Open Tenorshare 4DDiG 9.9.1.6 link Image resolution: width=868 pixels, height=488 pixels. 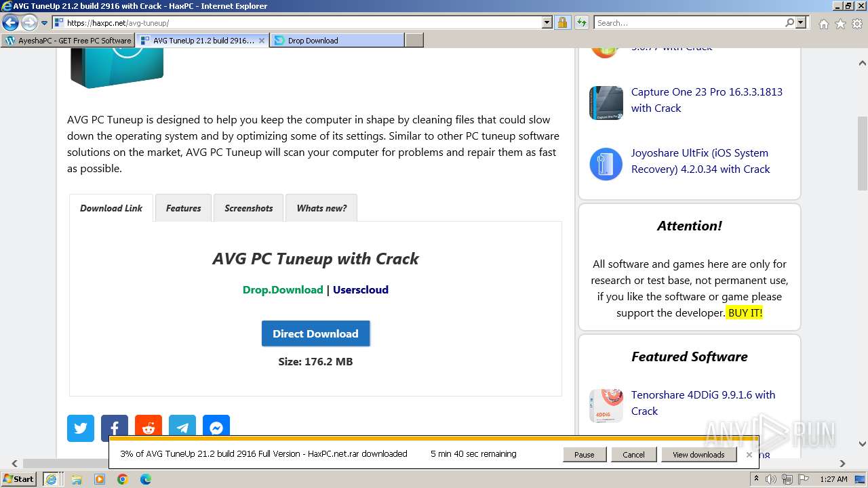tap(703, 403)
